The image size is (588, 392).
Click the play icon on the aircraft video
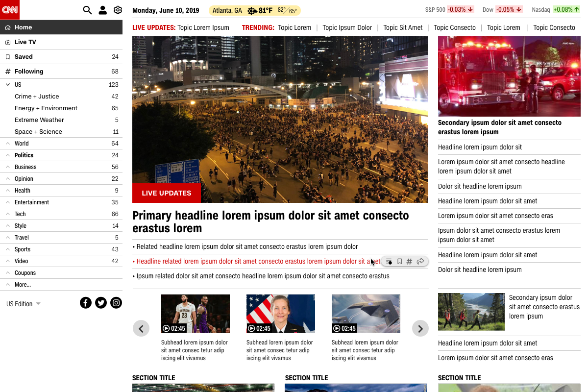click(x=337, y=328)
